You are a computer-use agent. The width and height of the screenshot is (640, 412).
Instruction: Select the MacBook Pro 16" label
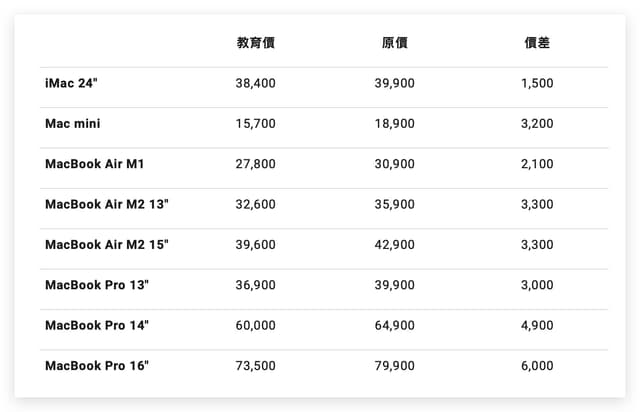point(97,366)
